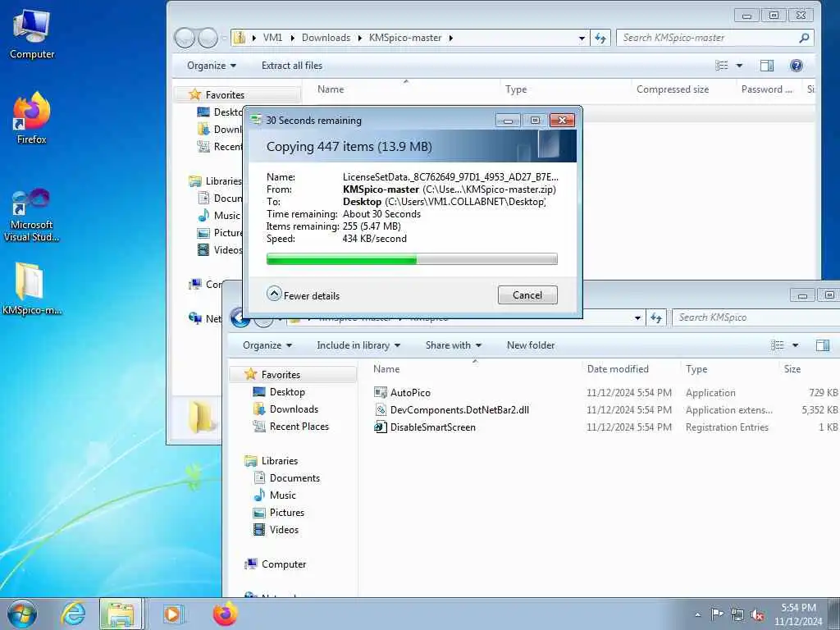Show hidden icons in the system tray
The image size is (840, 630).
coord(697,615)
